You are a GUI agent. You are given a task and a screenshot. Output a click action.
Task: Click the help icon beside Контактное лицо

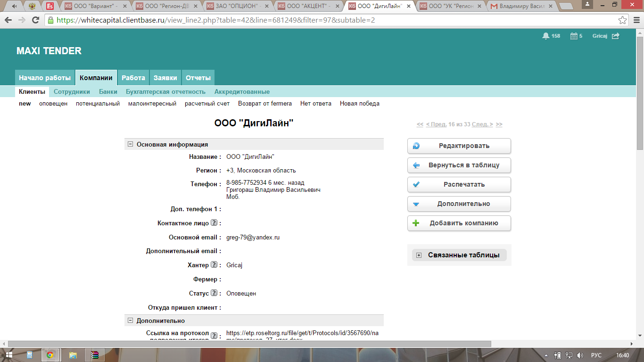(x=214, y=222)
